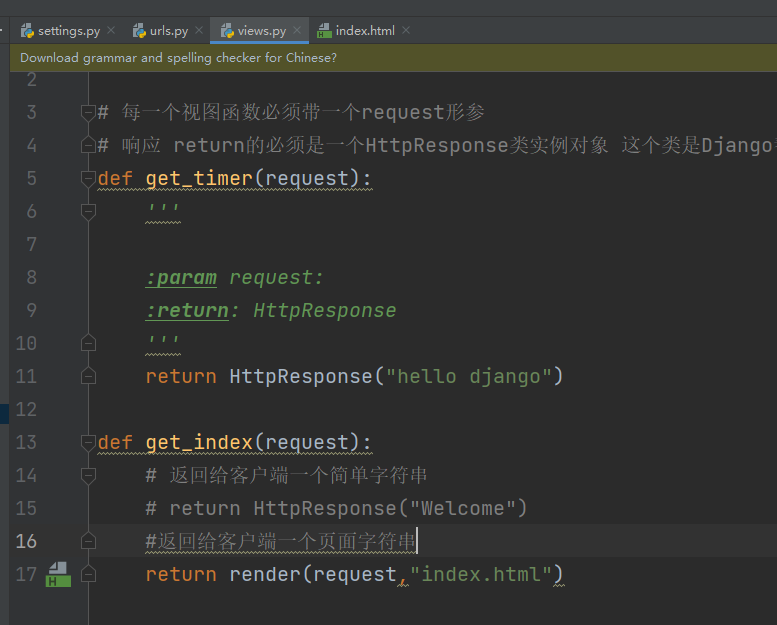Toggle docstring fold marker on line 6
777x625 pixels.
coord(88,211)
